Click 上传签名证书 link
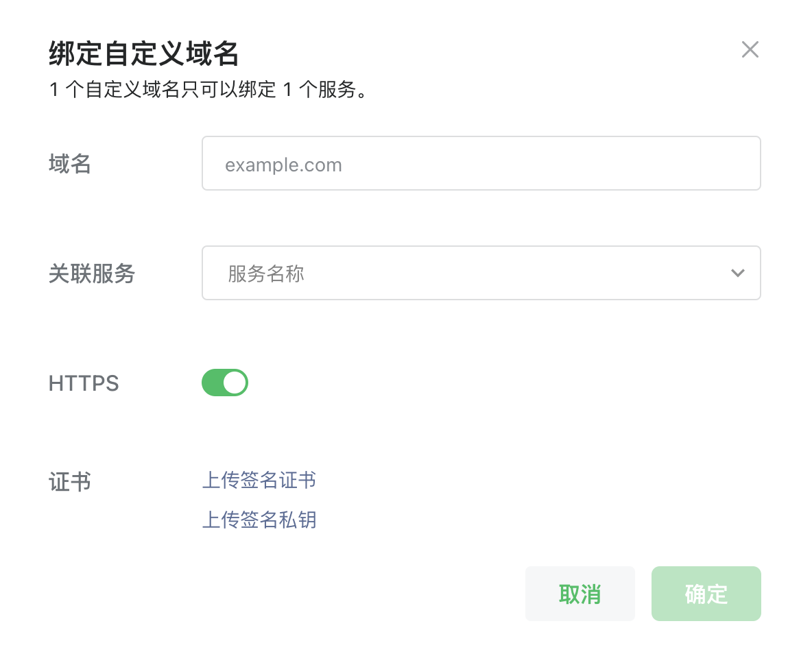Screen dimensions: 812x654 coord(259,480)
